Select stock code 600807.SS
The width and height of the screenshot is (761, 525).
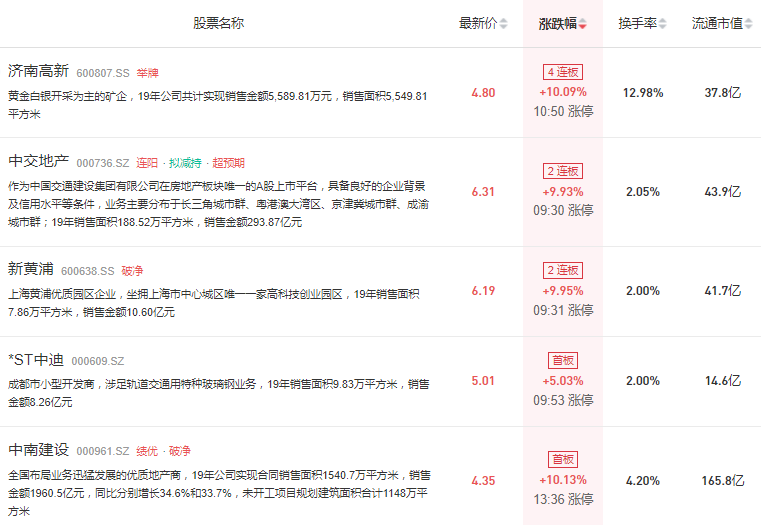pos(103,73)
